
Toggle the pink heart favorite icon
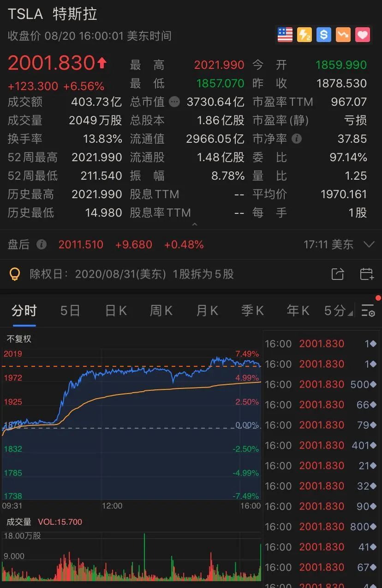[363, 35]
